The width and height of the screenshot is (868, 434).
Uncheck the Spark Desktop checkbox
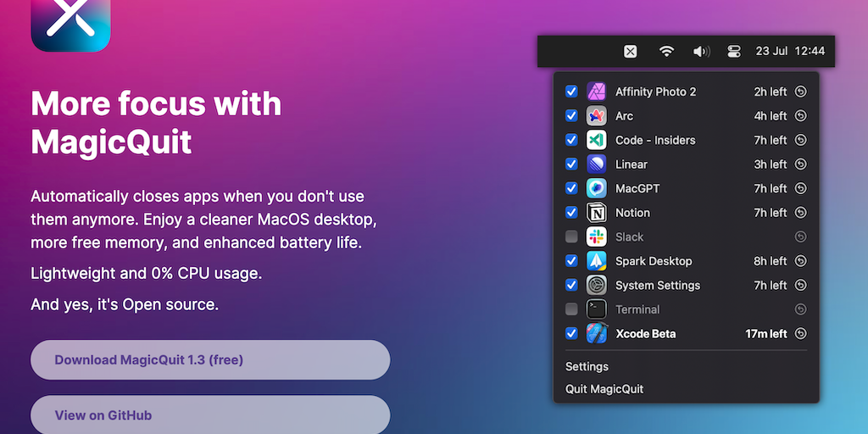point(571,261)
